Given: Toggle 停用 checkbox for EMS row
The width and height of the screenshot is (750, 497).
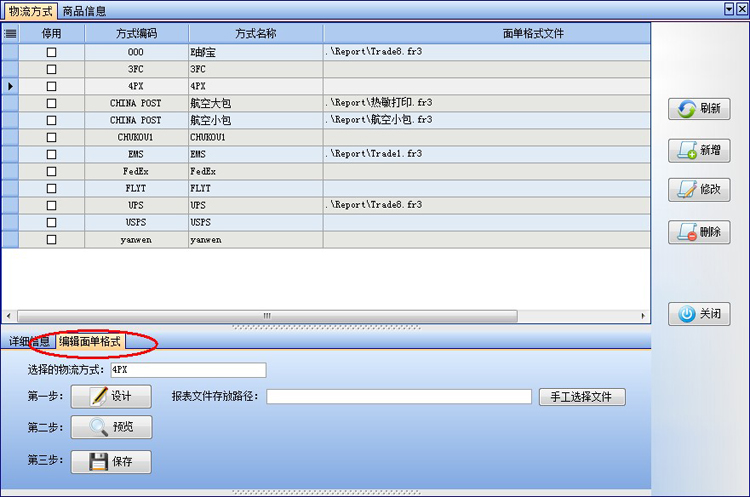Looking at the screenshot, I should [51, 155].
